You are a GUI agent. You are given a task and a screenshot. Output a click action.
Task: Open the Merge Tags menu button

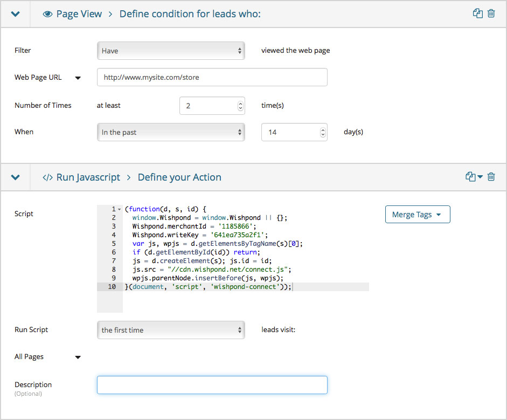(x=418, y=215)
